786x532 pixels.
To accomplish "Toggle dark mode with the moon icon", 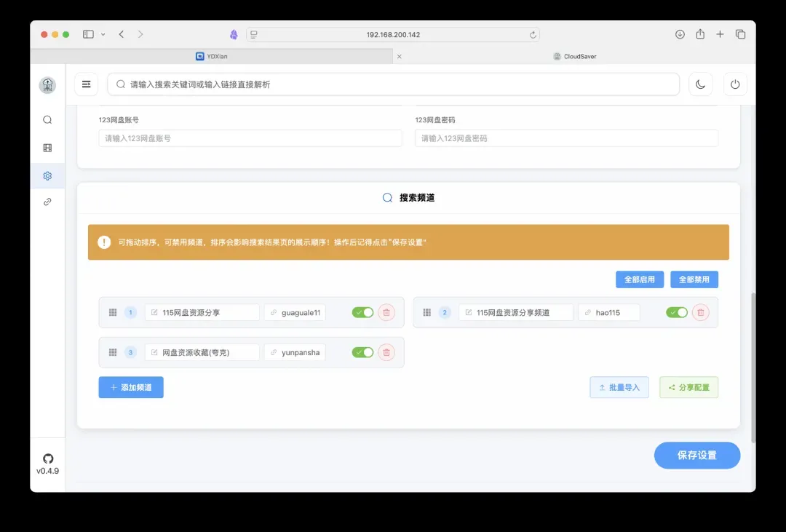I will (700, 84).
